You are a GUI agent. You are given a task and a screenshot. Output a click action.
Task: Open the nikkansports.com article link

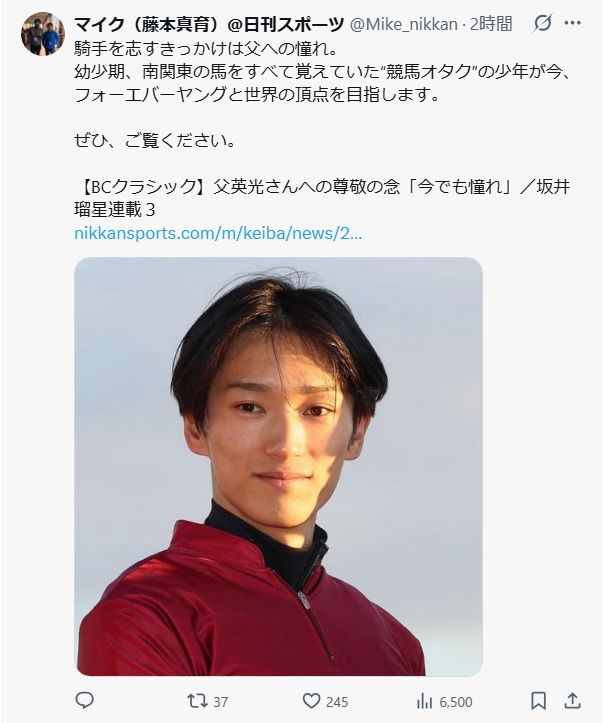(x=218, y=233)
